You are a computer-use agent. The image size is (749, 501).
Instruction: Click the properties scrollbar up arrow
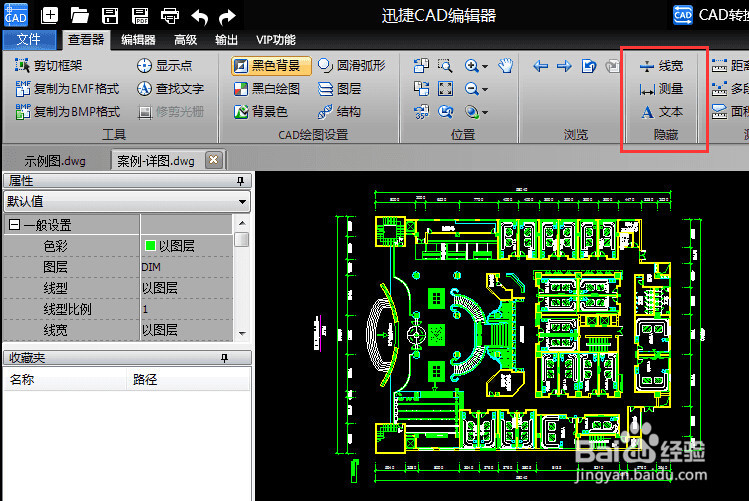[x=242, y=223]
